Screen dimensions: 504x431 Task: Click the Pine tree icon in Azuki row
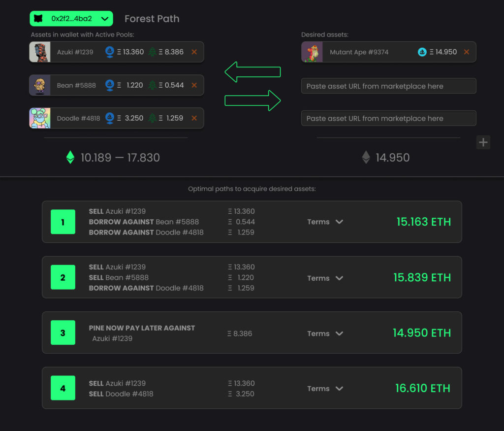coord(153,52)
